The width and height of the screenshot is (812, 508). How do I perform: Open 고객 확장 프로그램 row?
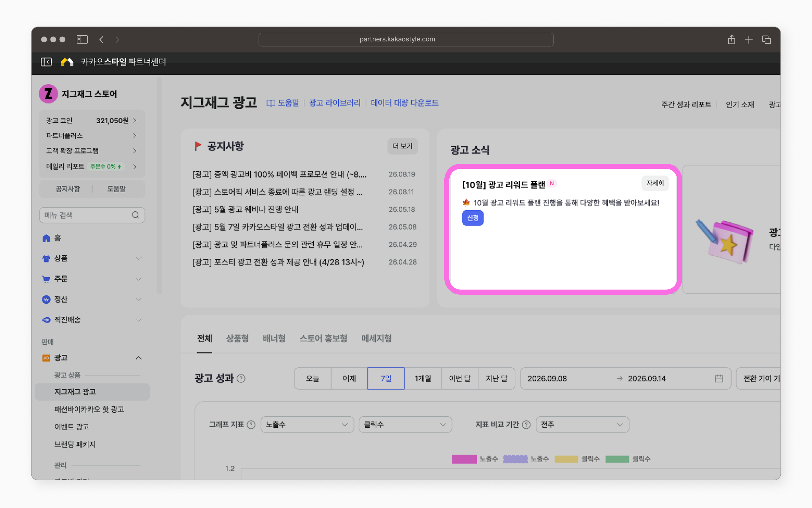(x=92, y=151)
